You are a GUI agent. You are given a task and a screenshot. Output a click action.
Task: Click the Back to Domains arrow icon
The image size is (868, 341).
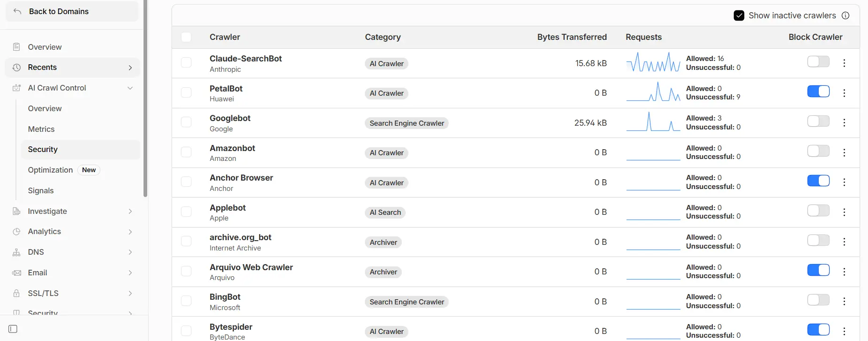click(x=17, y=11)
